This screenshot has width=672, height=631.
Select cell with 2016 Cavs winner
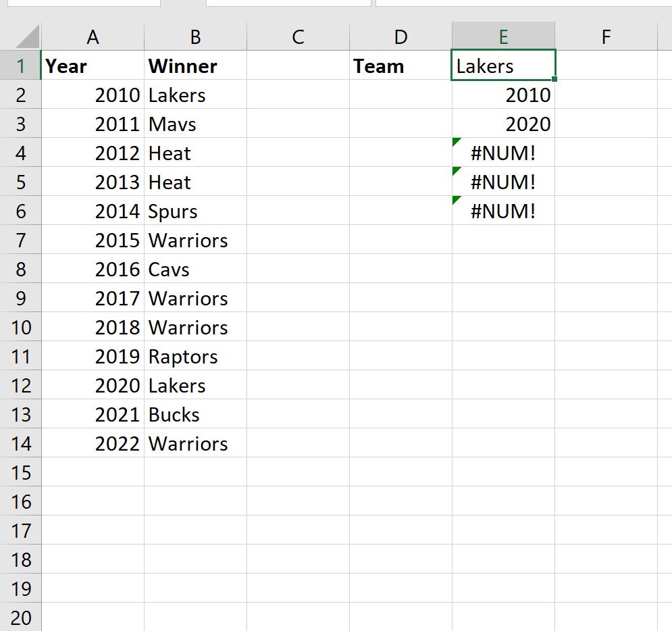(195, 270)
